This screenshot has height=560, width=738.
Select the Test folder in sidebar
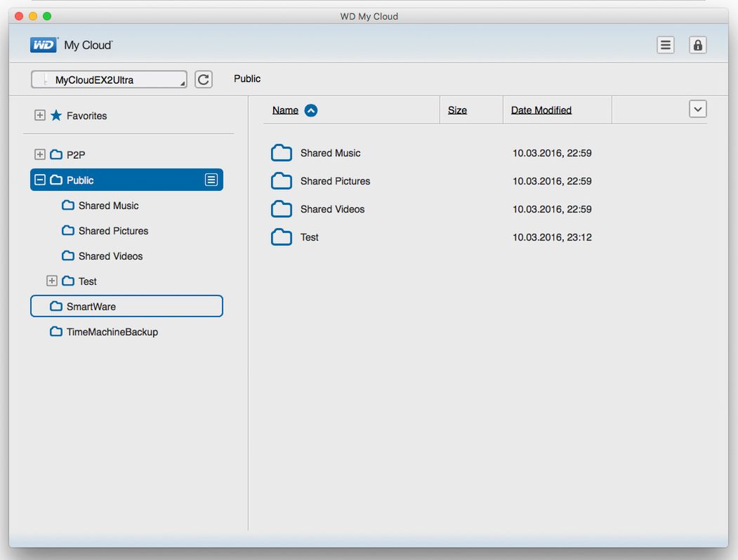87,281
